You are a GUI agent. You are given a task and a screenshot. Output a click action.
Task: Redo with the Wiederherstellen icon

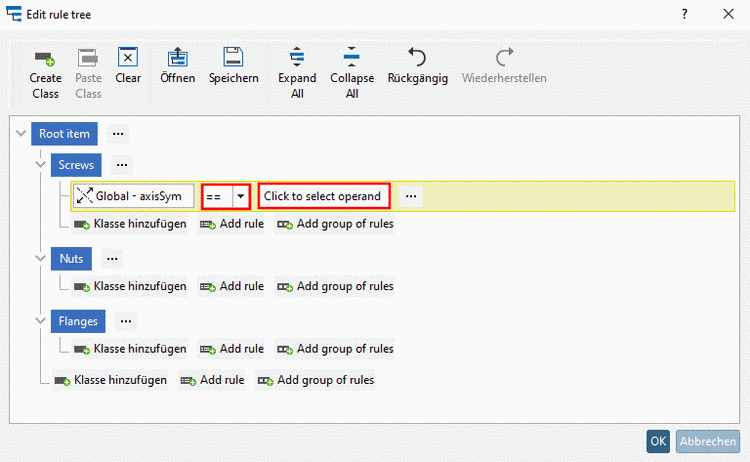[504, 57]
